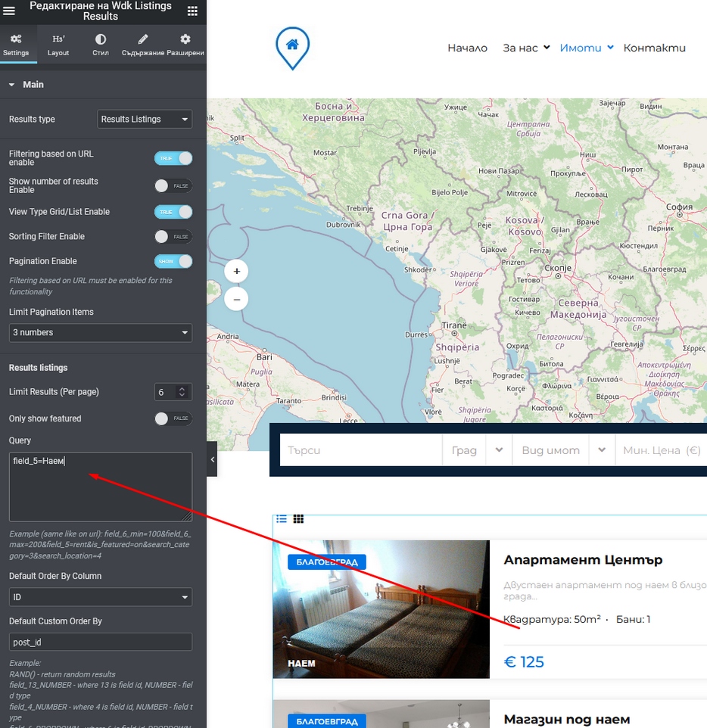Open the Магазин под наем listing
The height and width of the screenshot is (728, 707).
pyautogui.click(x=567, y=719)
